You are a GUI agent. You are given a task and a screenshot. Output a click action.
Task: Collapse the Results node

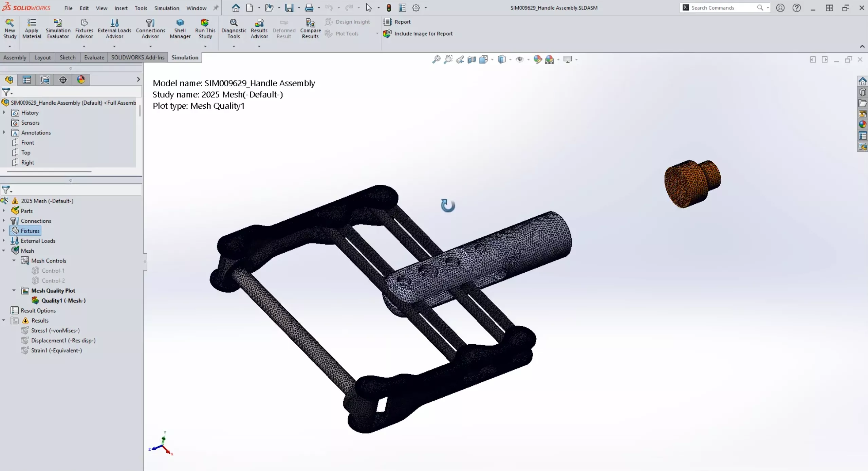(x=4, y=320)
